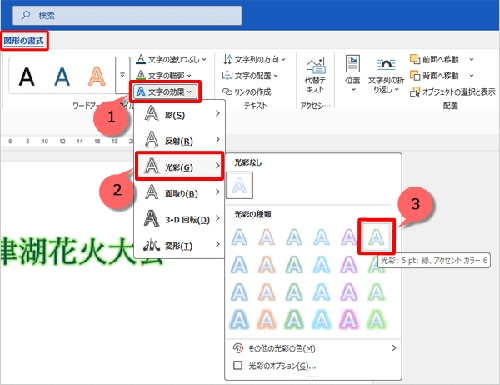Screen dimensions: 500x385
Task: Expand the 前面へ移動 dropdown arrow
Action: click(x=471, y=59)
